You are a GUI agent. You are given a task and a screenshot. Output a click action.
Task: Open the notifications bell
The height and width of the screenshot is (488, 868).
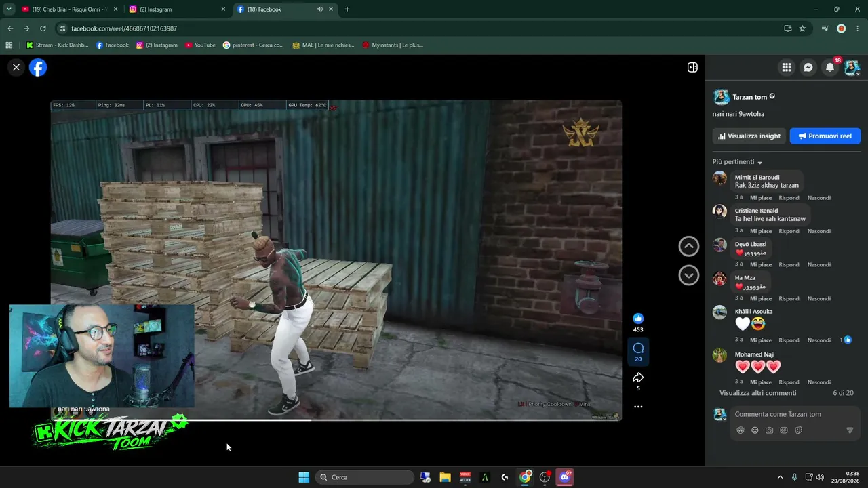coord(830,67)
